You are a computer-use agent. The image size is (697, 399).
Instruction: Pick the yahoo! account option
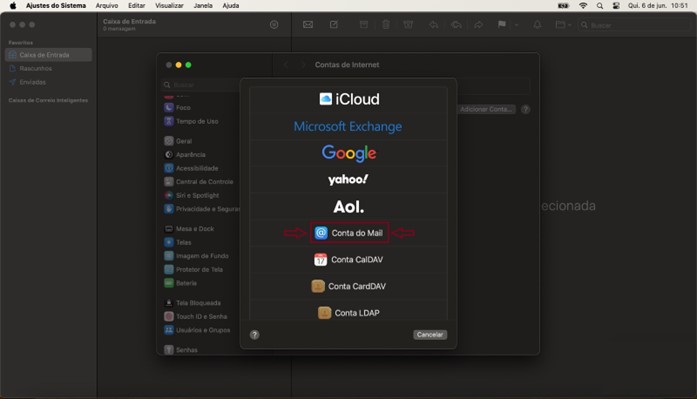[349, 180]
